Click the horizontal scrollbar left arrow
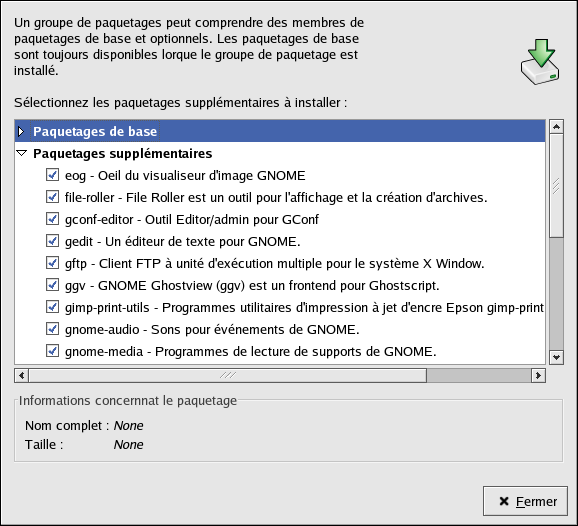The width and height of the screenshot is (578, 526). pos(22,375)
